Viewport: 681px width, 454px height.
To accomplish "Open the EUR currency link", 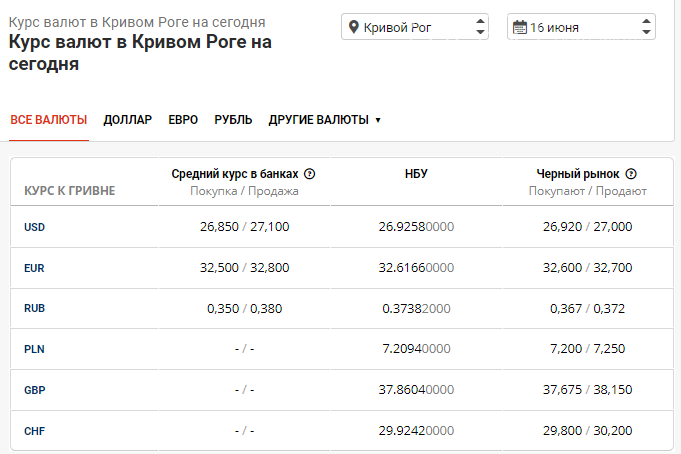I will pyautogui.click(x=34, y=268).
